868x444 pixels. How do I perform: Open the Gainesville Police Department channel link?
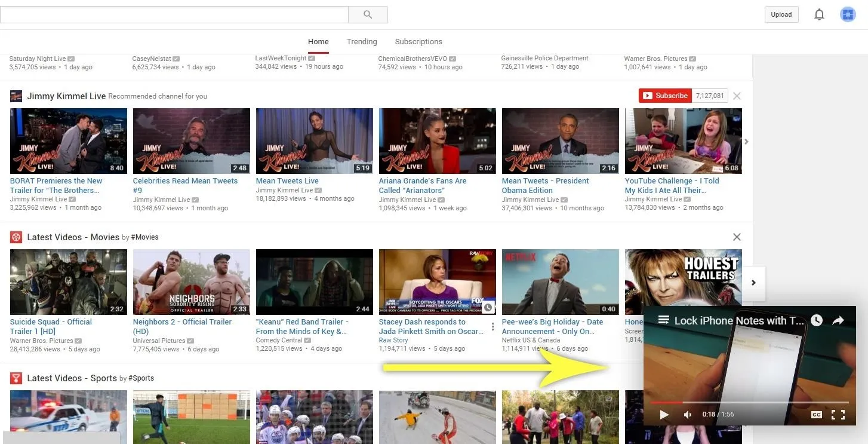coord(545,59)
